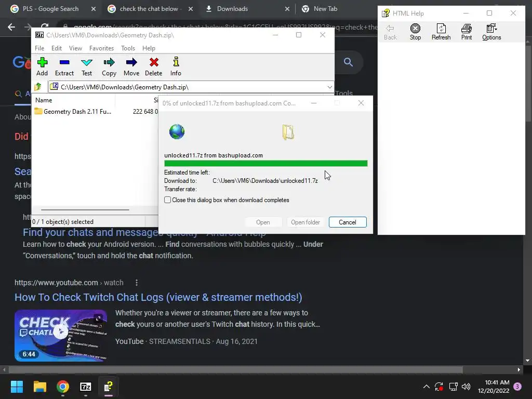Click the 7-Zip address path field
532x399 pixels.
[191, 87]
